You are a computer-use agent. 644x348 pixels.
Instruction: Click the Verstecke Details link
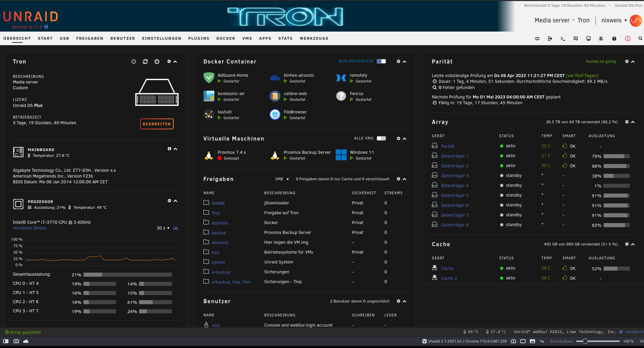click(30, 228)
